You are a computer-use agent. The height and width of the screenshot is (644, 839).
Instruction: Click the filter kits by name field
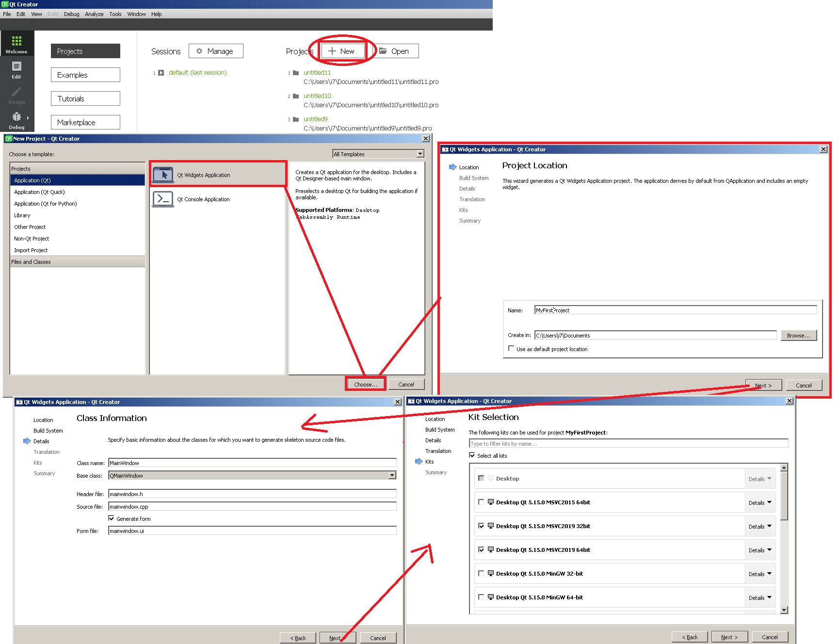point(629,443)
